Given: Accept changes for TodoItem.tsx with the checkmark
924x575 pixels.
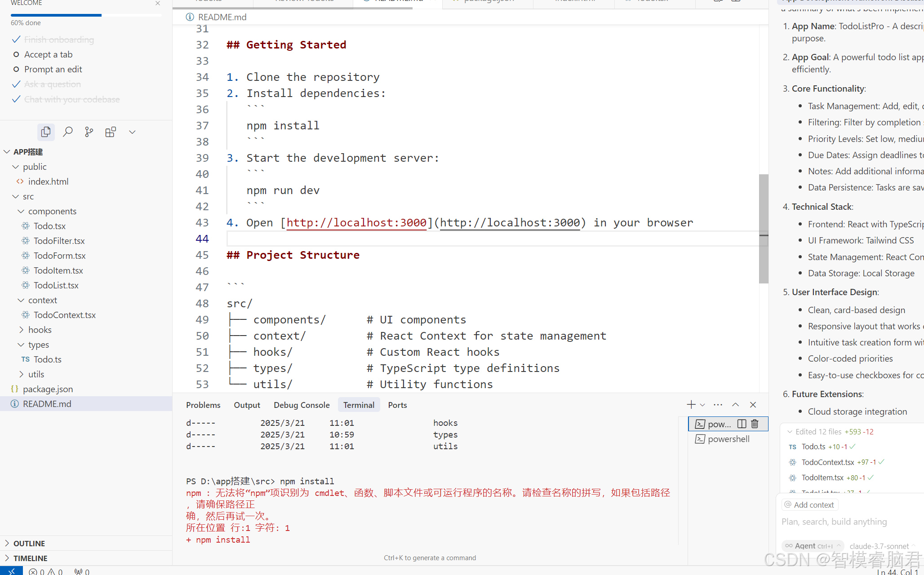Looking at the screenshot, I should [871, 478].
